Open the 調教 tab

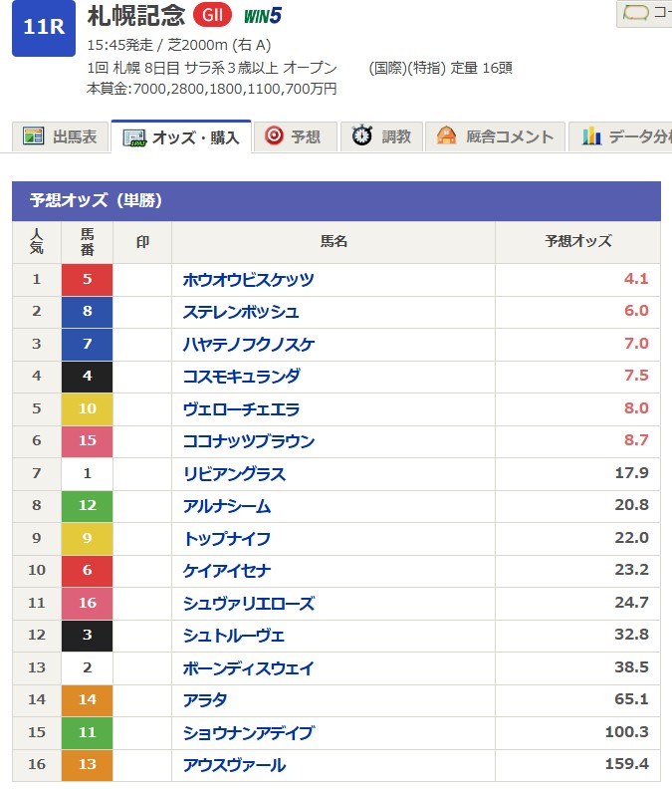point(383,136)
